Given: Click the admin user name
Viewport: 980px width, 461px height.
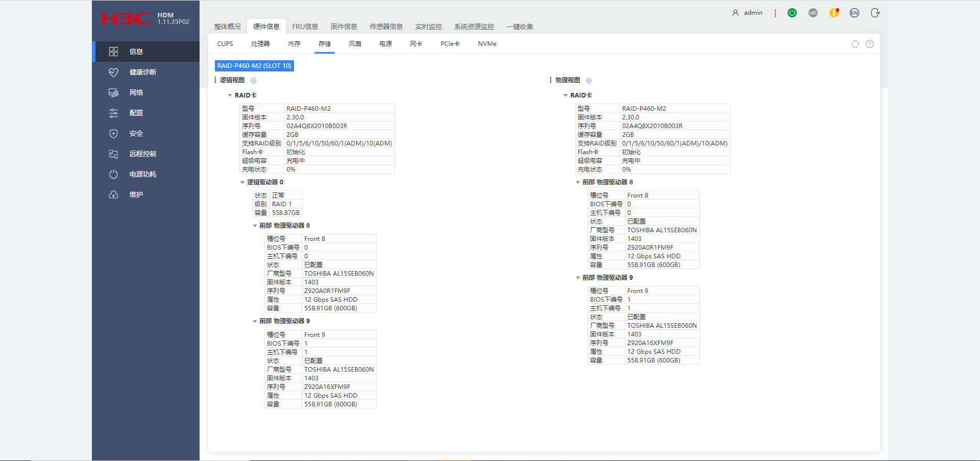Looking at the screenshot, I should click(753, 13).
